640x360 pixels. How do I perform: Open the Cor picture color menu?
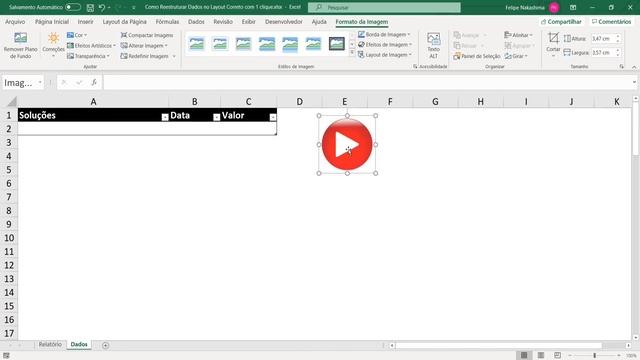77,35
